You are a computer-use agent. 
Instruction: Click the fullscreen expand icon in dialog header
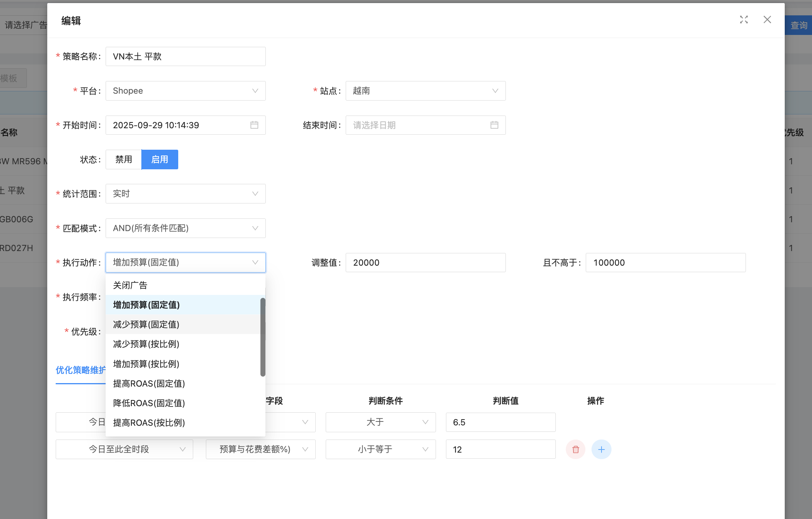[x=744, y=20]
